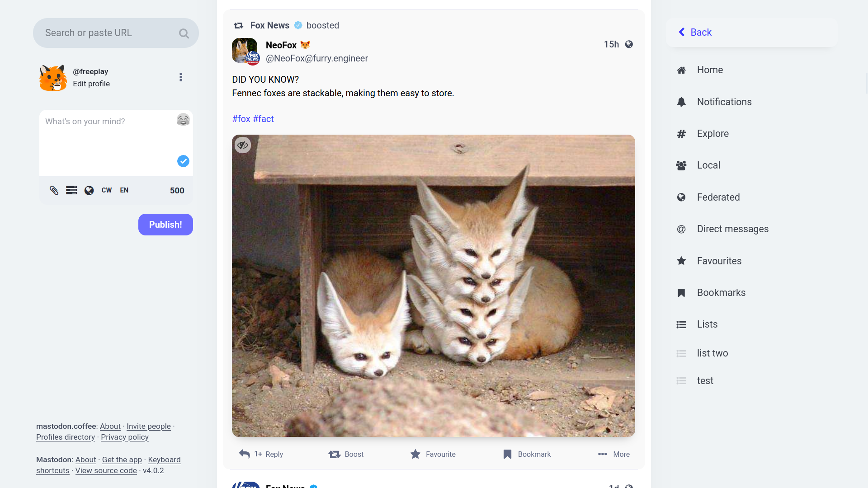Go to Notifications
The width and height of the screenshot is (868, 488).
tap(724, 102)
